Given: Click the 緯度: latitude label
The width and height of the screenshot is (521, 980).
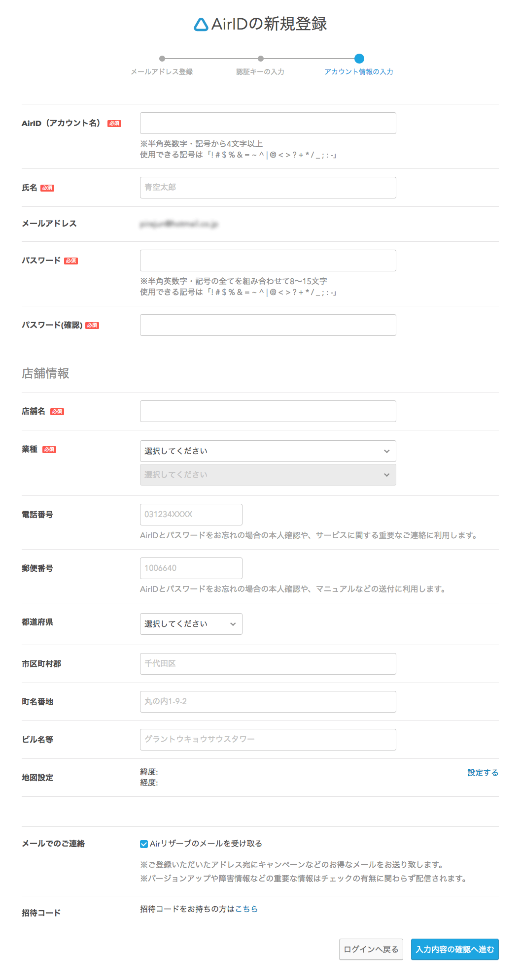Looking at the screenshot, I should pos(149,772).
